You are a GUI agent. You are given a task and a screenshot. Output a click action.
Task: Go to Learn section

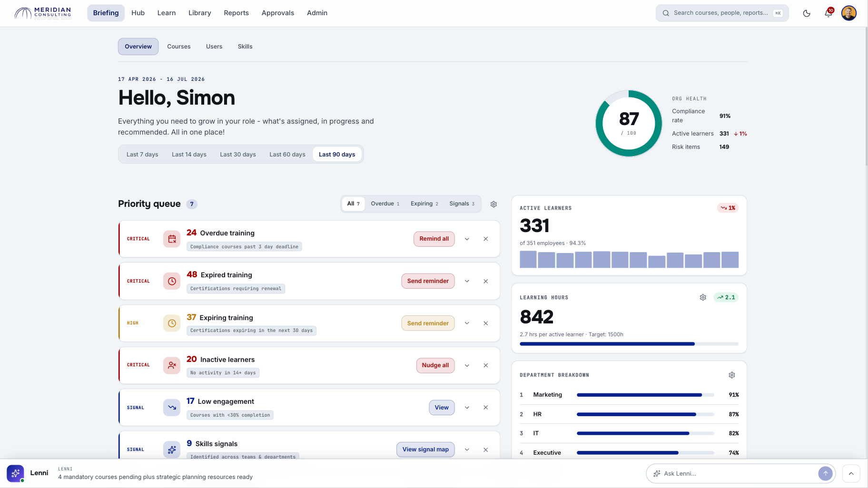(x=167, y=13)
